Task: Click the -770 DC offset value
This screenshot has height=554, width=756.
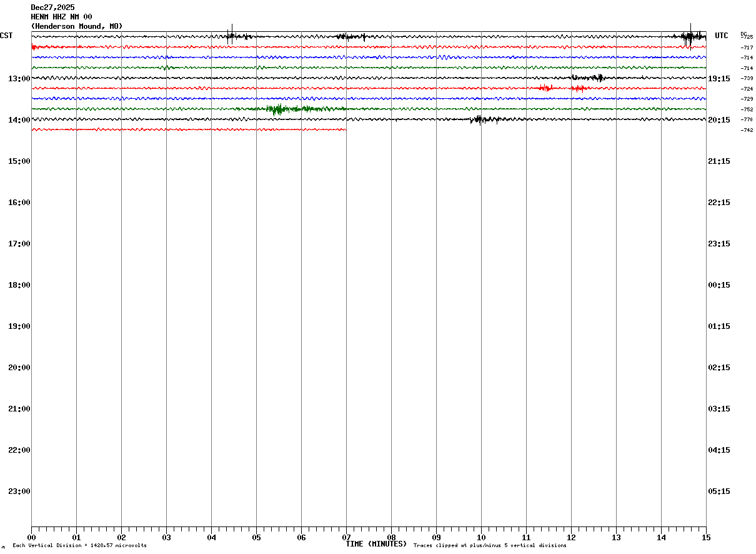Action: 747,119
